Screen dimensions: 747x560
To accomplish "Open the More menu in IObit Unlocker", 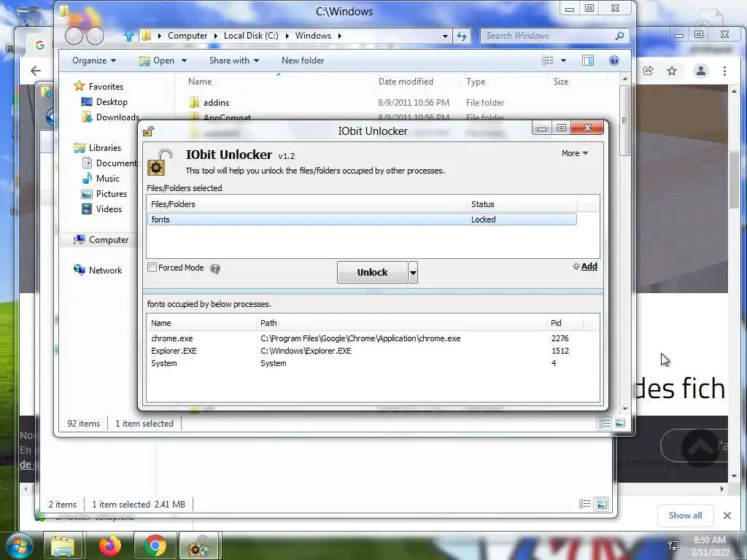I will [575, 153].
